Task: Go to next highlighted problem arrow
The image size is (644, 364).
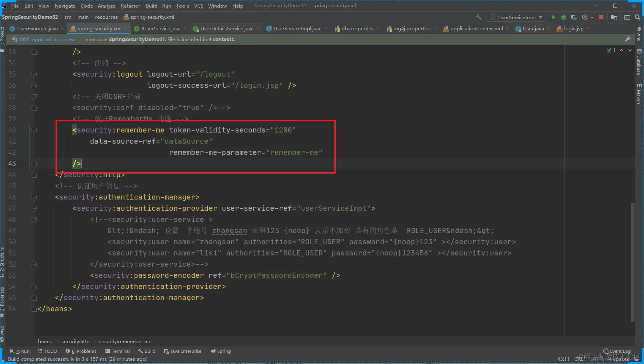Action: (630, 50)
